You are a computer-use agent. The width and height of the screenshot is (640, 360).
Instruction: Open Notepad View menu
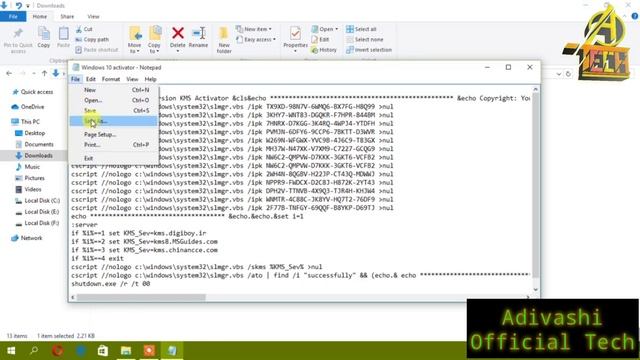132,79
